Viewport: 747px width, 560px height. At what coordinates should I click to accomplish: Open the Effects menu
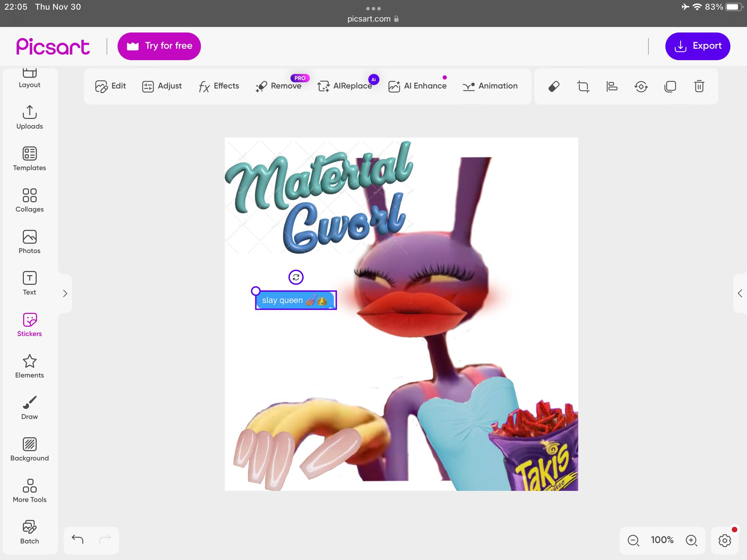coord(219,86)
